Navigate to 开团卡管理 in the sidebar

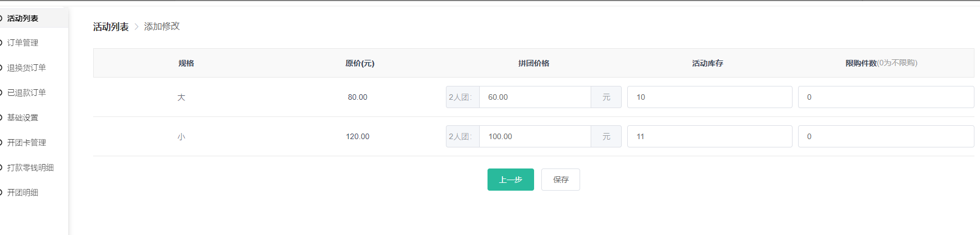27,142
